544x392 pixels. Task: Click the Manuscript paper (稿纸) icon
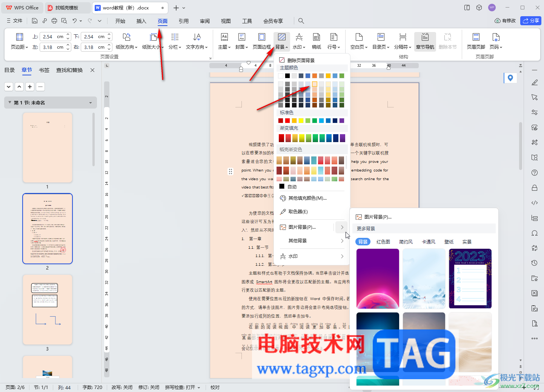pos(317,41)
